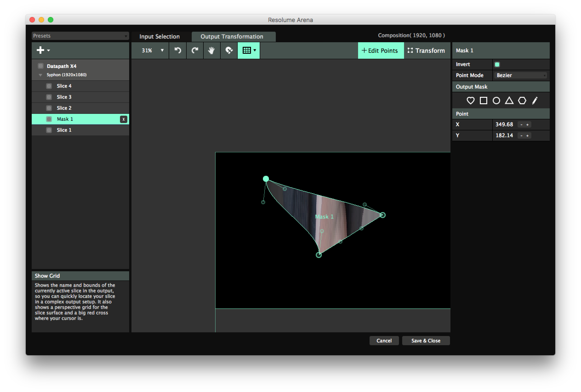Toggle the show grid icon
Image resolution: width=581 pixels, height=392 pixels.
pyautogui.click(x=247, y=50)
